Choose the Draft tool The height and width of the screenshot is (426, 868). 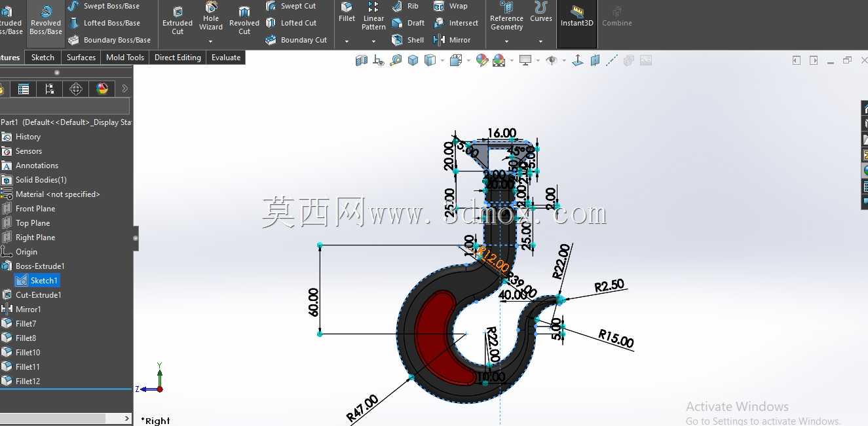408,23
